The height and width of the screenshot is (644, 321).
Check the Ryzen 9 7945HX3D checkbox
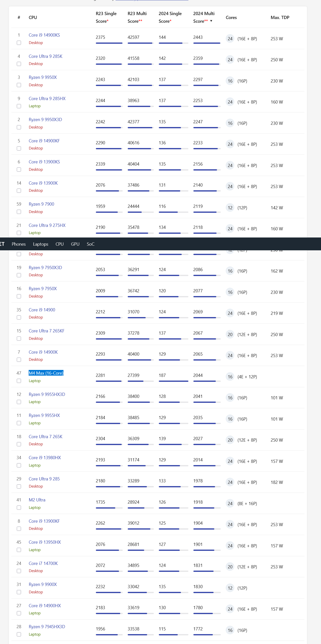pyautogui.click(x=19, y=634)
